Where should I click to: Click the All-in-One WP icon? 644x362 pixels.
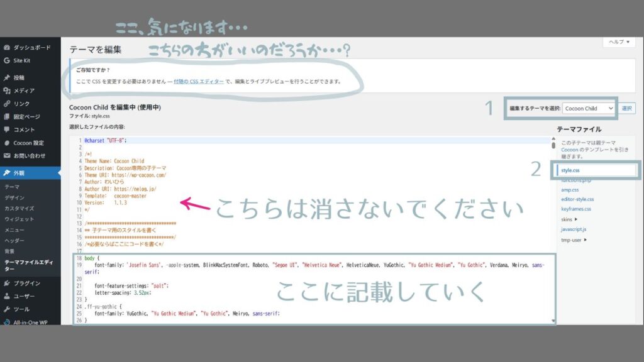click(6, 322)
